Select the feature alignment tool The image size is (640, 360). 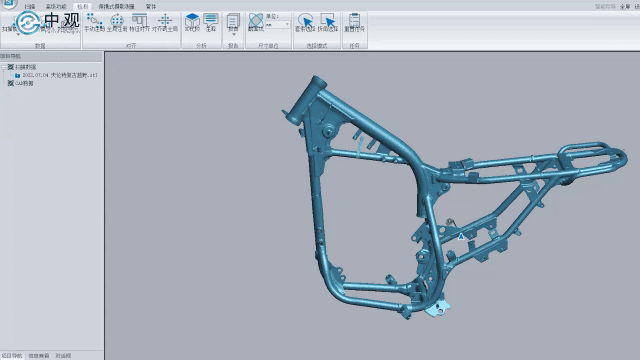[x=140, y=22]
